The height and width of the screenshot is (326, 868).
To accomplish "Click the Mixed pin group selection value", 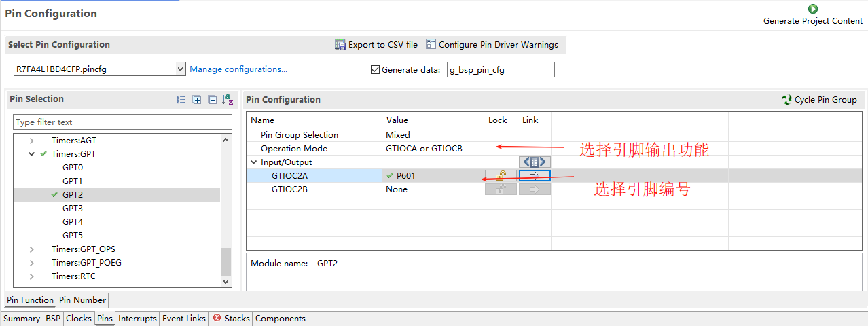I will (433, 134).
